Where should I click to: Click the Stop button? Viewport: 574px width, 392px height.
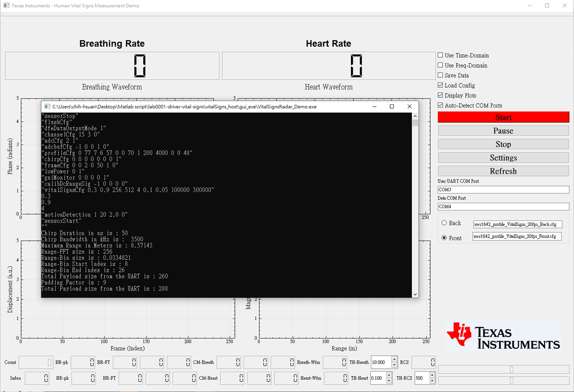[504, 144]
